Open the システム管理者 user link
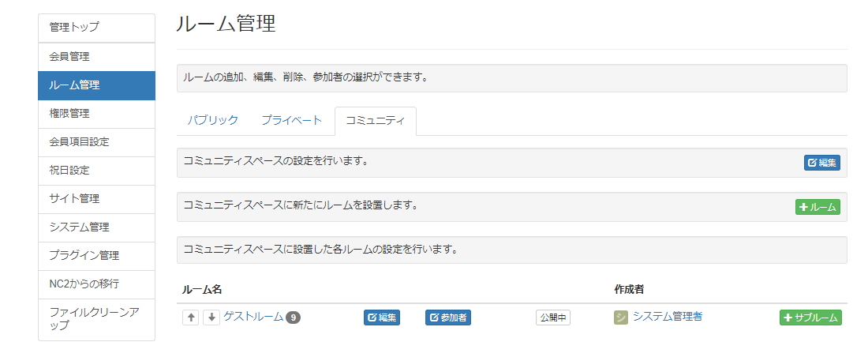This screenshot has height=357, width=868. point(668,317)
